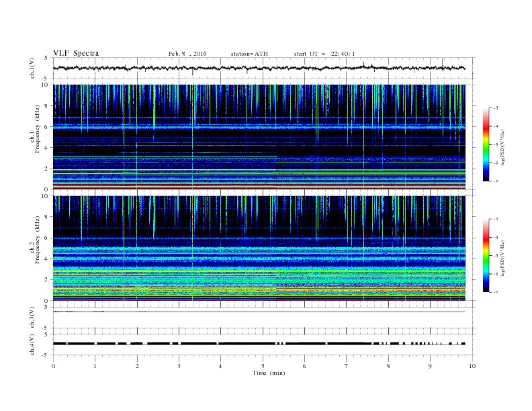Click the "ch.1(V)" waveform axis label
The image size is (532, 411).
[x=32, y=68]
